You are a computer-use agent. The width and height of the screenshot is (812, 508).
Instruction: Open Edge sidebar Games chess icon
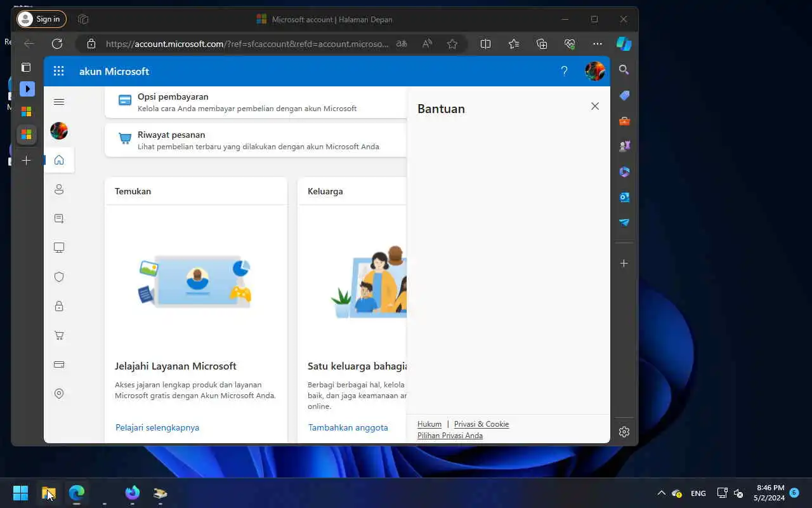(x=624, y=146)
